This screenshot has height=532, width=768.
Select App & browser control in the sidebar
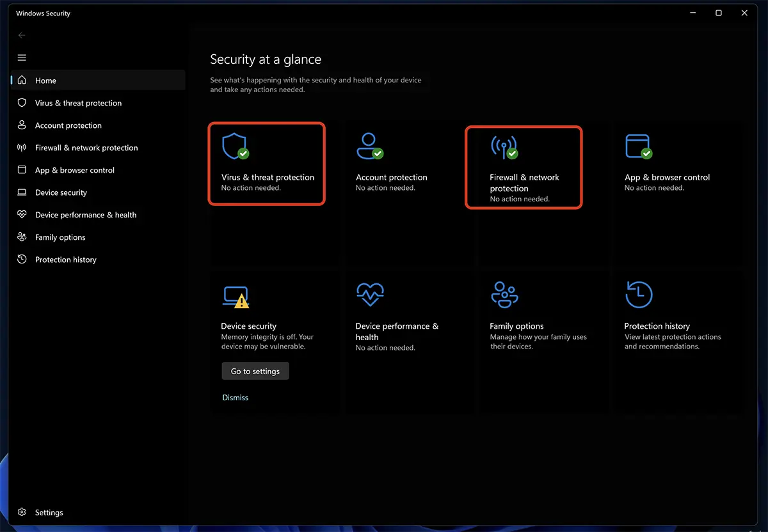tap(99, 170)
